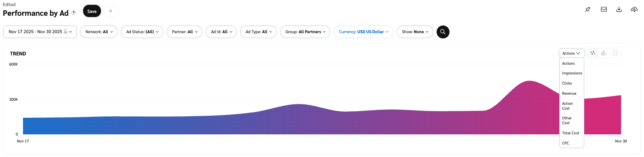
Task: Open the Show: None dropdown
Action: [x=415, y=32]
